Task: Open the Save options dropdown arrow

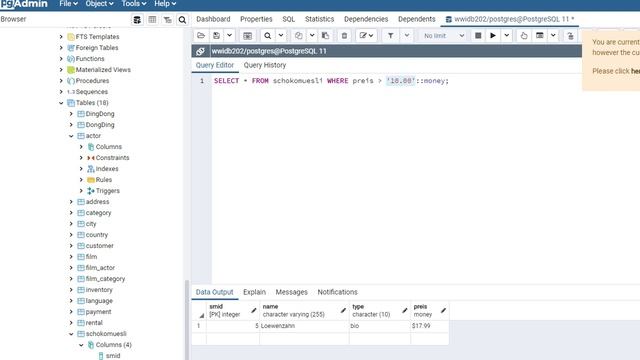Action: pos(229,36)
